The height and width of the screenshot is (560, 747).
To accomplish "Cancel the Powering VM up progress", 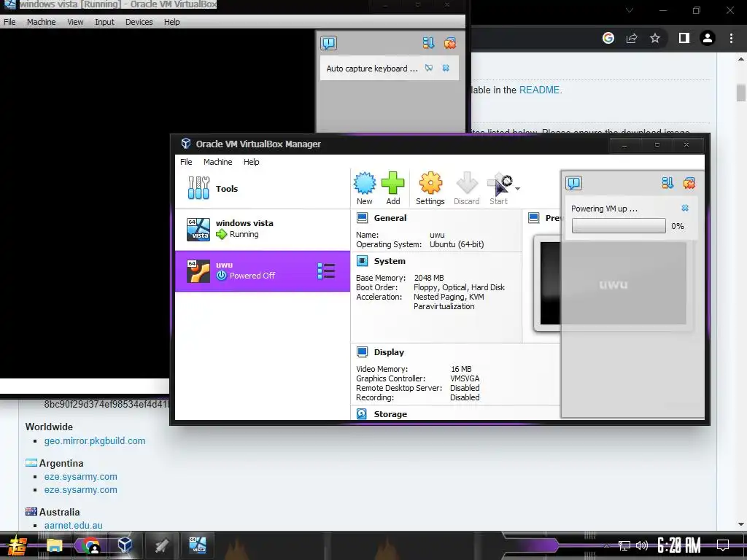I will click(685, 208).
